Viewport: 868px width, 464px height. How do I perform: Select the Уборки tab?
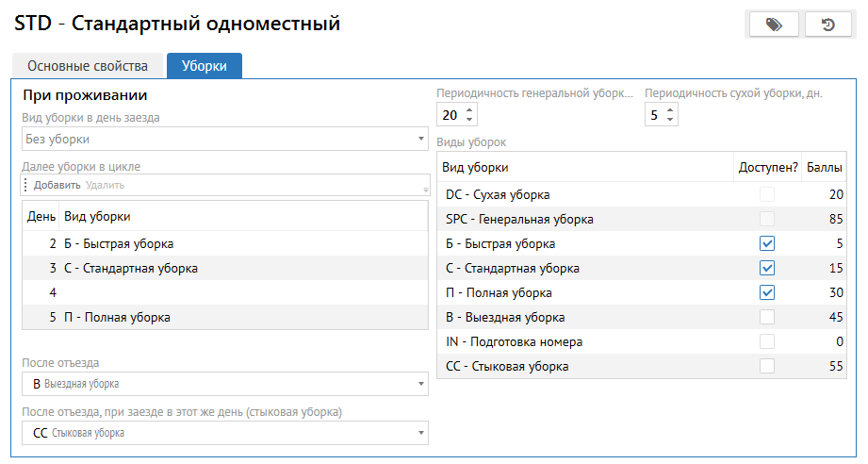point(205,66)
